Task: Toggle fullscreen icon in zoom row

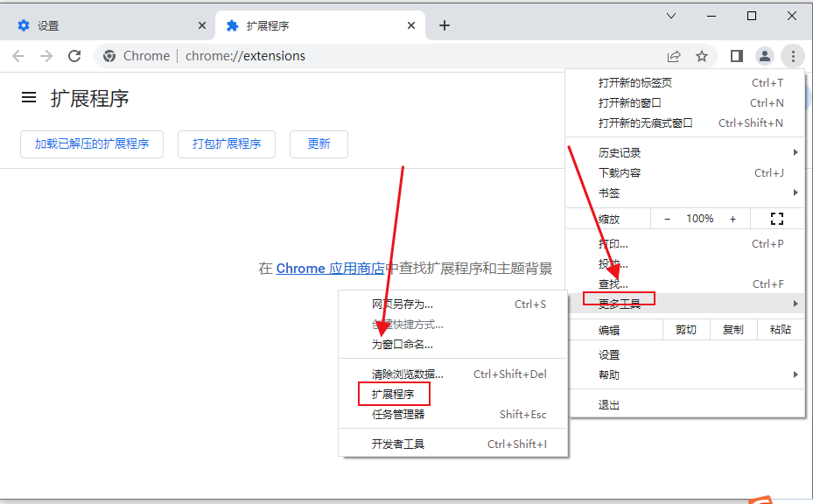Action: [777, 219]
